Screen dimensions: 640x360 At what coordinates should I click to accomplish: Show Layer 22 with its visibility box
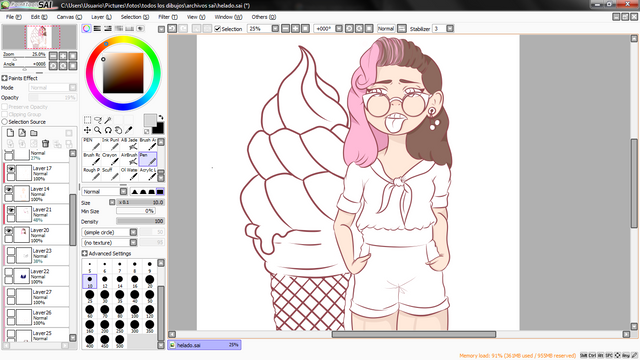click(9, 272)
